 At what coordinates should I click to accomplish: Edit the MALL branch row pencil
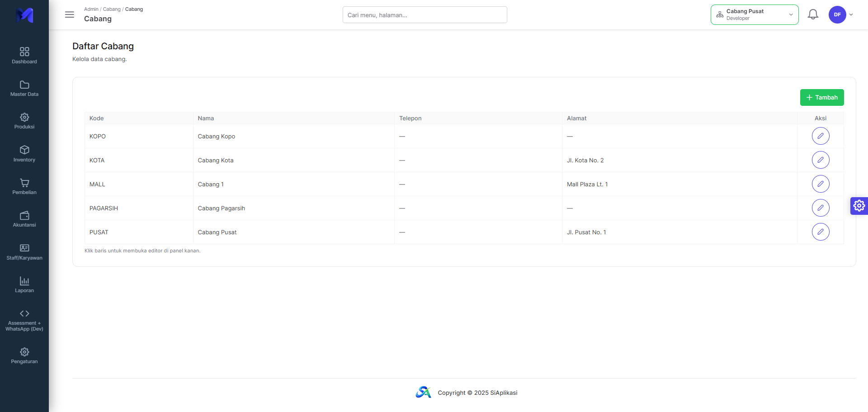coord(821,184)
